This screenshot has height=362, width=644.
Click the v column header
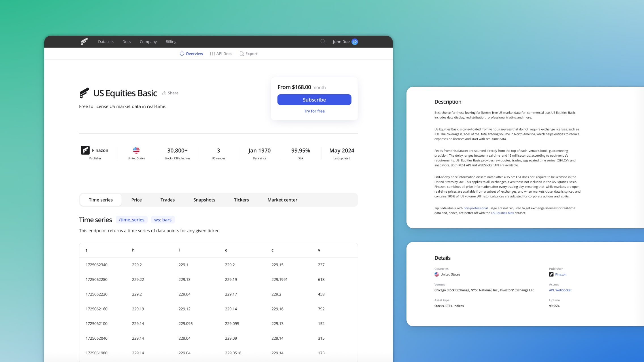coord(319,250)
